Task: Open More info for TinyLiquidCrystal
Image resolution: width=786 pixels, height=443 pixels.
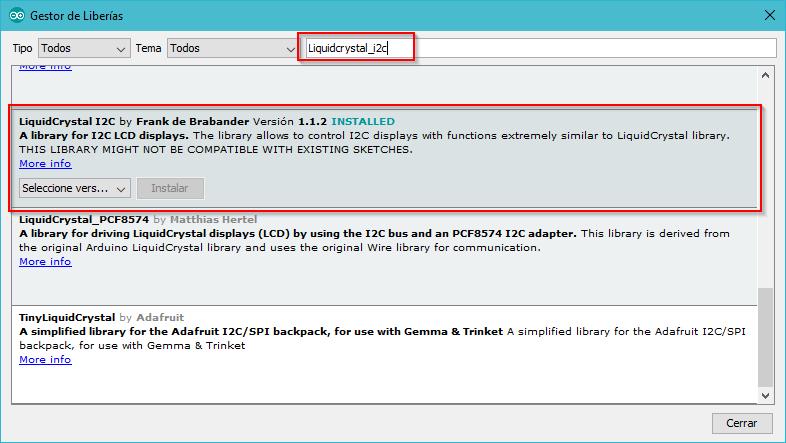Action: coord(45,360)
